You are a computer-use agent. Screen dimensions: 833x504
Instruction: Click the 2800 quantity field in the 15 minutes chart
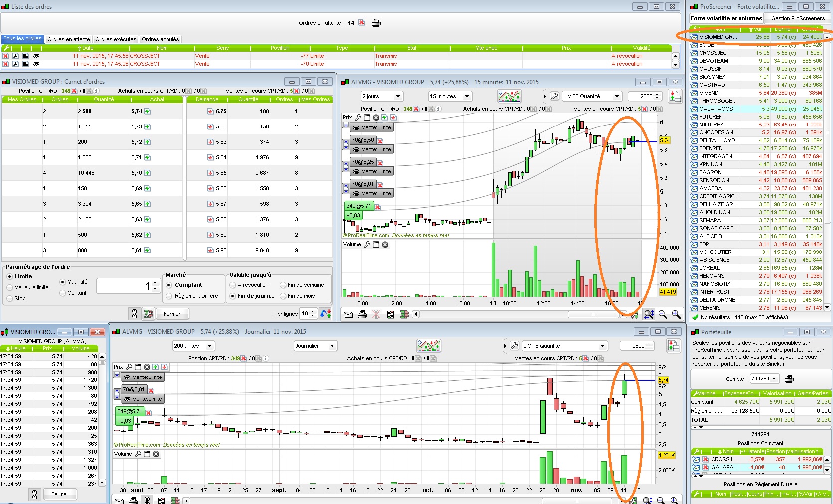646,96
